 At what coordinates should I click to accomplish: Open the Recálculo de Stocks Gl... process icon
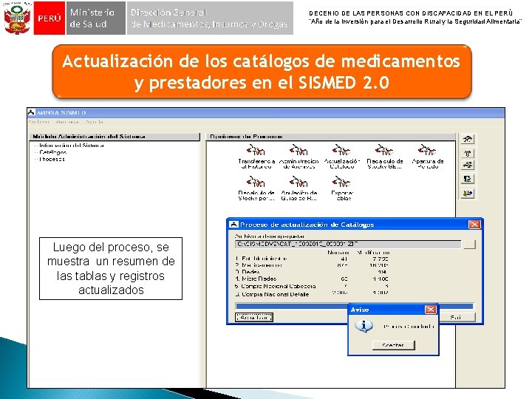pyautogui.click(x=385, y=157)
